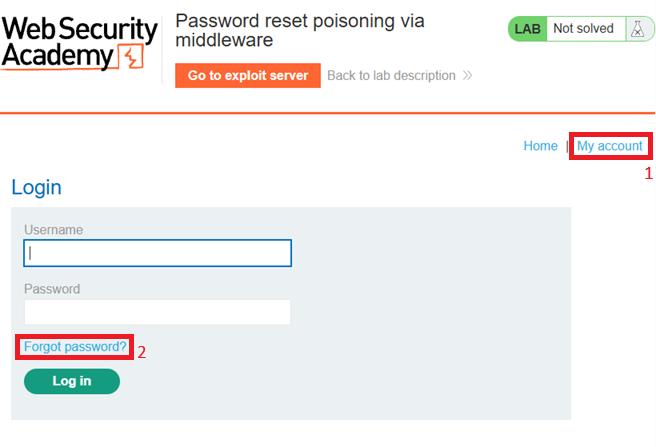Click the Not solved status label

click(x=583, y=28)
